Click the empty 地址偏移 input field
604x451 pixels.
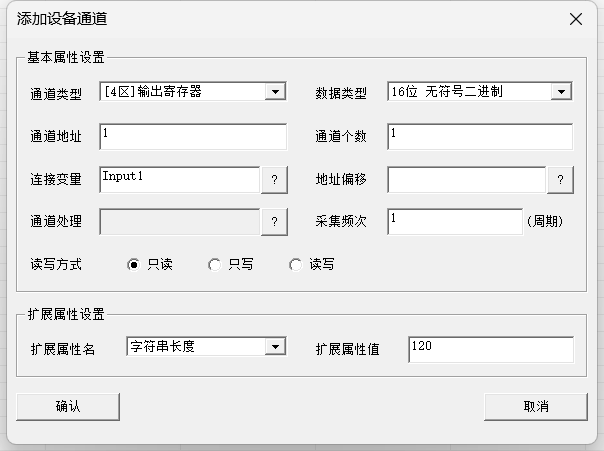click(466, 180)
